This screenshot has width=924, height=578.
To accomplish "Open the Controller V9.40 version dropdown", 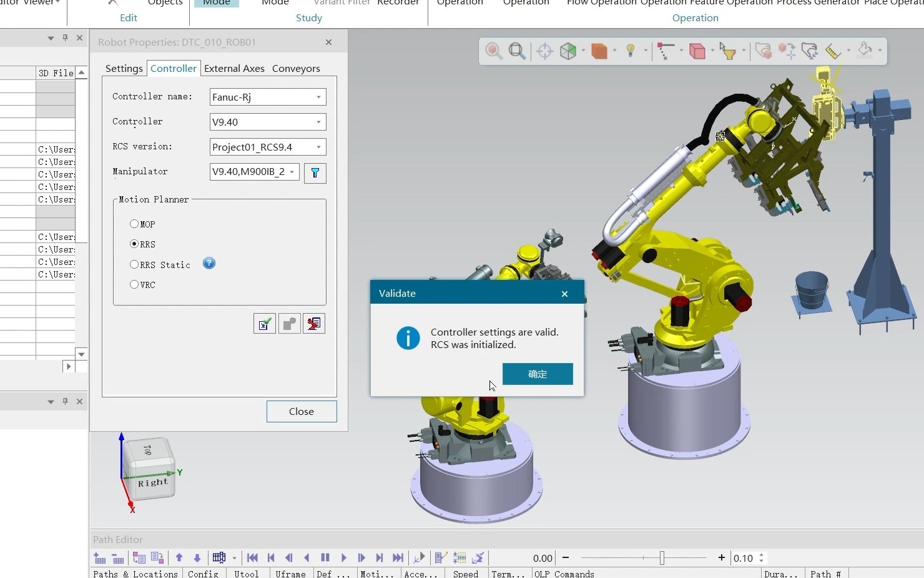I will coord(318,122).
